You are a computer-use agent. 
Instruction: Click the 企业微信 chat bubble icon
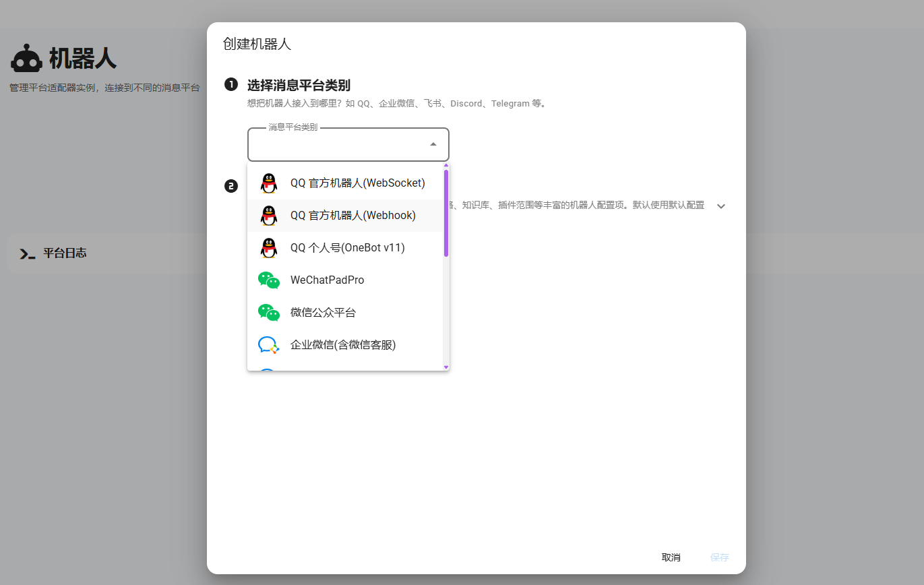pyautogui.click(x=269, y=345)
